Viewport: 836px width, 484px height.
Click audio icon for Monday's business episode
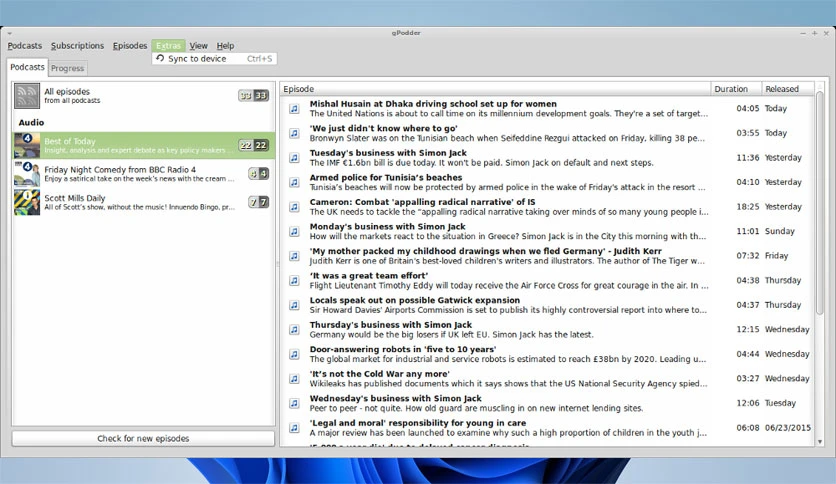294,231
